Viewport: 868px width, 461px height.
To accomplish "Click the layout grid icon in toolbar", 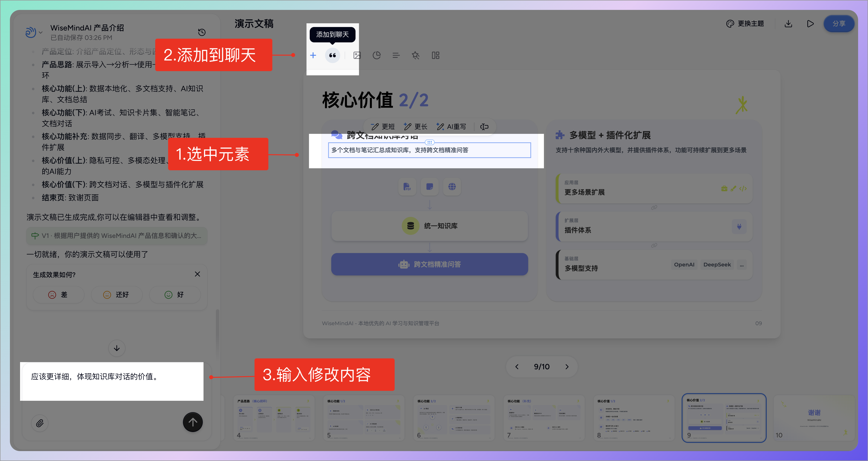I will [435, 55].
